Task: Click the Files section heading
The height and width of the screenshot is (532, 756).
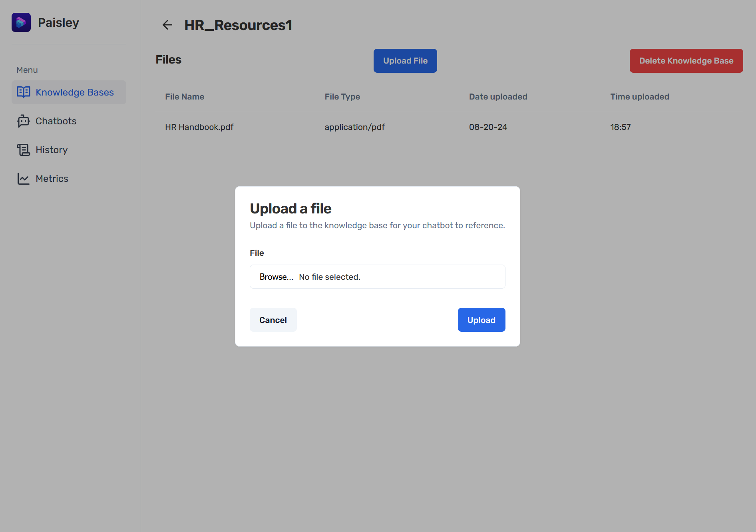Action: (x=168, y=60)
